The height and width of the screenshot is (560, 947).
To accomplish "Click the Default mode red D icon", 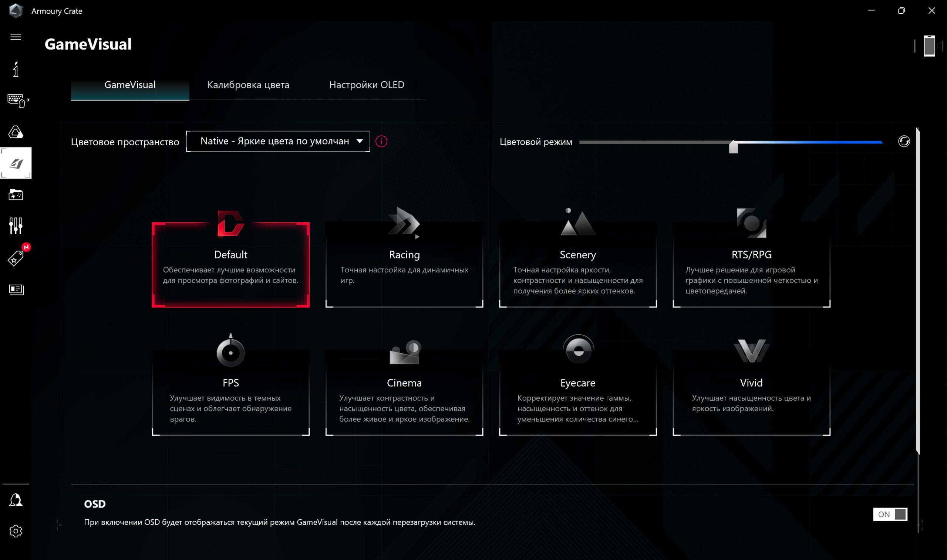I will [231, 223].
